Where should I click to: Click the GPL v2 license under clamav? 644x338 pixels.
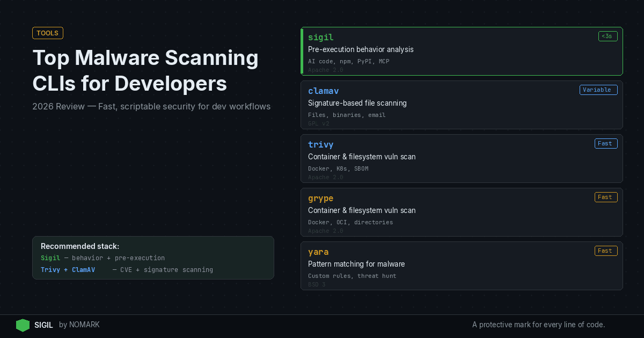pos(319,123)
